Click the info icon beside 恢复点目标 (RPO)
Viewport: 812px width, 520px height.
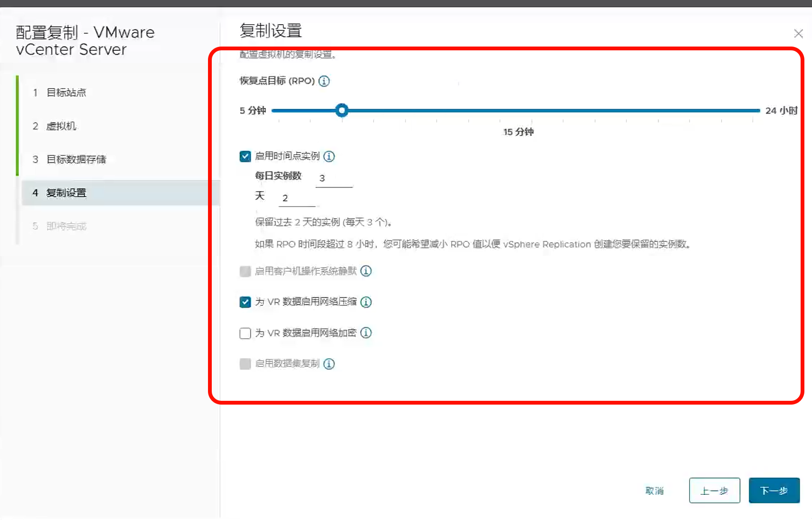324,81
